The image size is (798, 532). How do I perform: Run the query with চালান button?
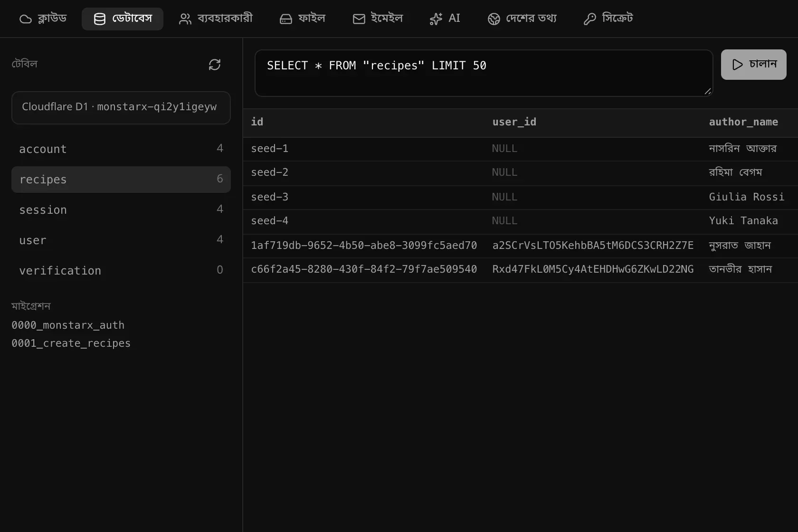(x=754, y=65)
